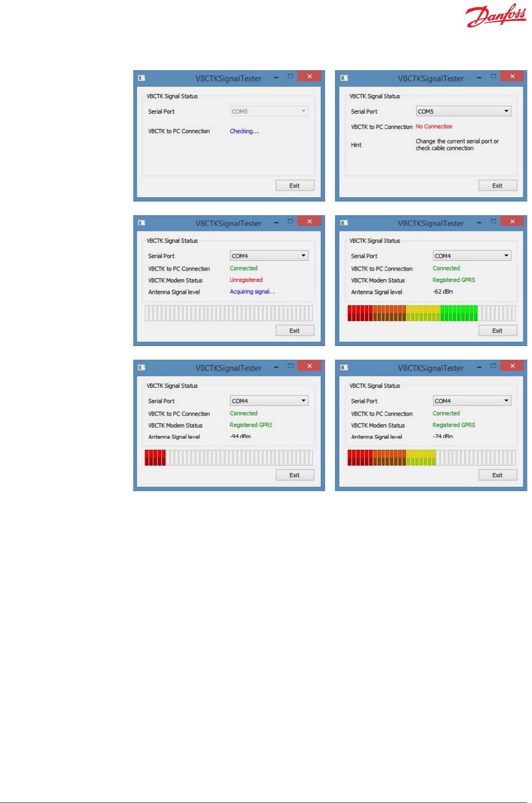Click the signal level bar for -74 dBm
Image resolution: width=532 pixels, height=803 pixels.
click(431, 458)
